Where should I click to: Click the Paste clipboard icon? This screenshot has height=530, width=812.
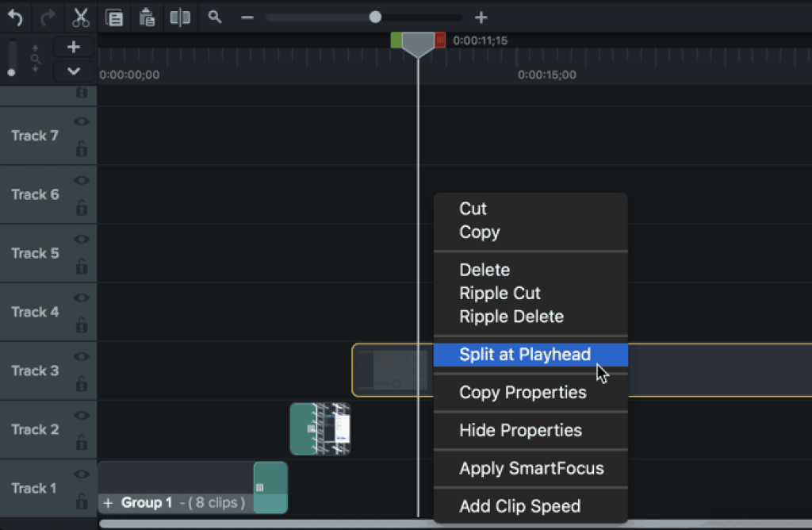point(147,17)
